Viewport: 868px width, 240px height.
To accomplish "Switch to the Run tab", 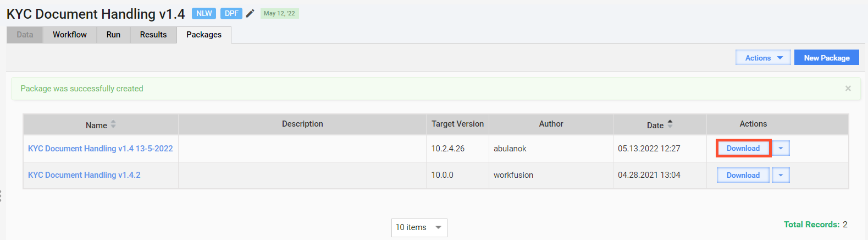I will coord(113,35).
